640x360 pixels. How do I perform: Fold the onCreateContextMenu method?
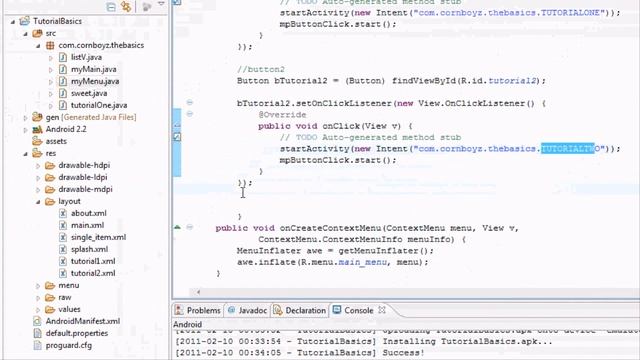(x=190, y=227)
